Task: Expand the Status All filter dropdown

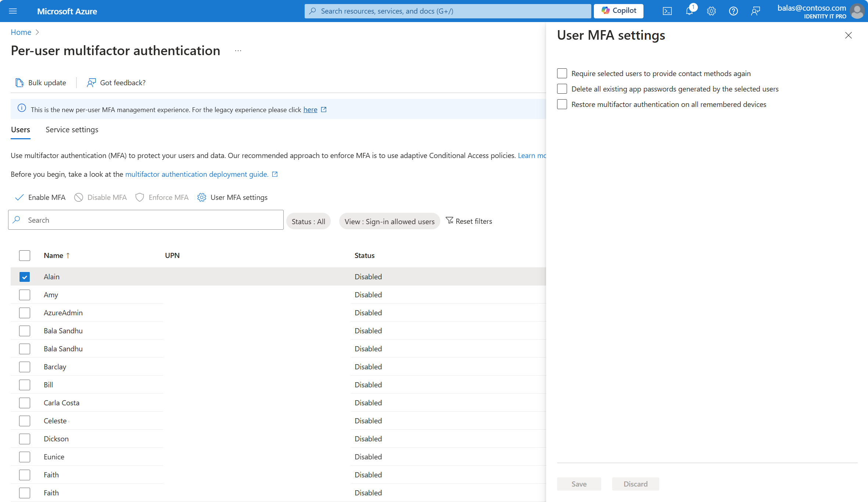Action: coord(308,221)
